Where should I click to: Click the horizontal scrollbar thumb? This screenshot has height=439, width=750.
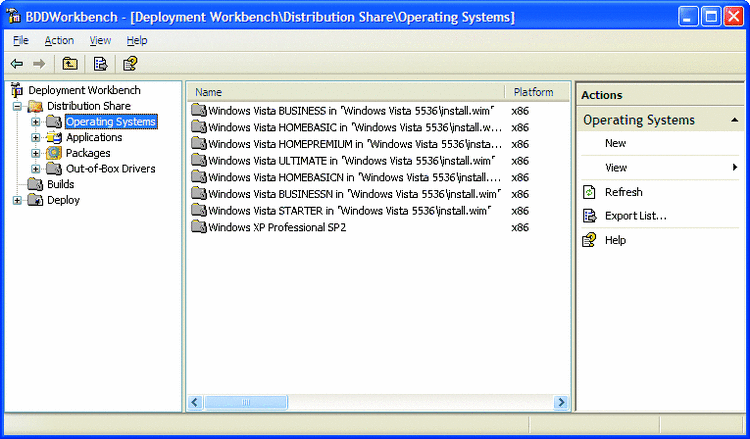pos(246,402)
